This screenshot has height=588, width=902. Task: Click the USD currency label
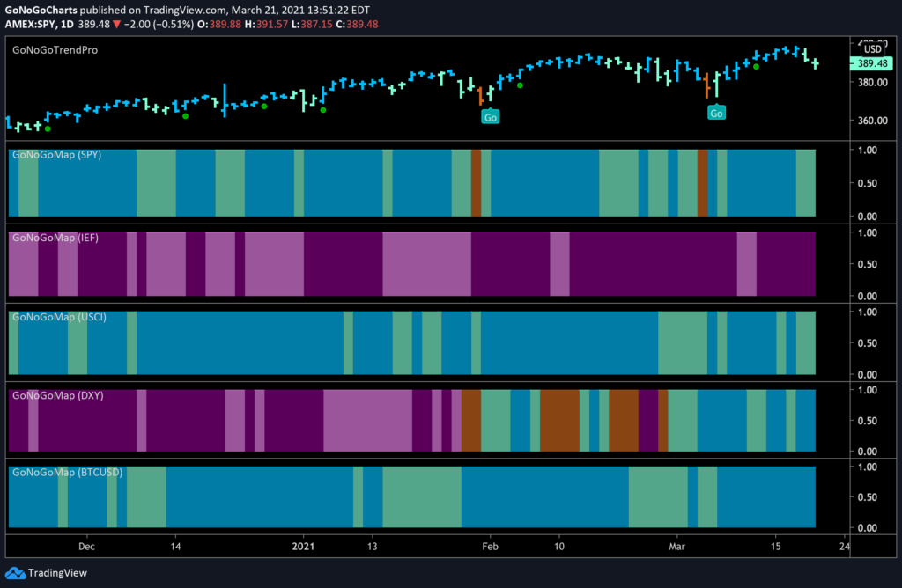(x=873, y=49)
